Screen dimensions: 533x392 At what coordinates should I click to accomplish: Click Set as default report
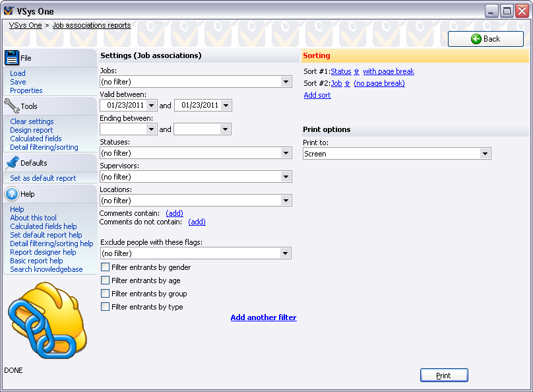[x=43, y=178]
